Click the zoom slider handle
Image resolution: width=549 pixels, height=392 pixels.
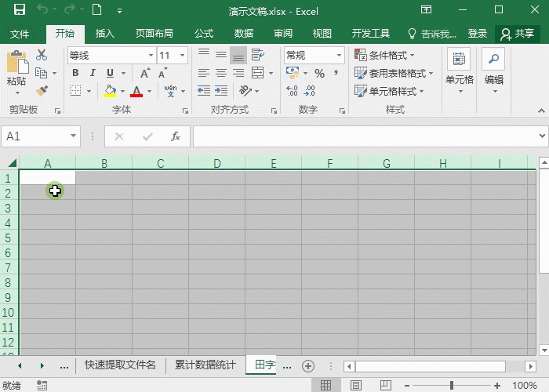click(452, 386)
